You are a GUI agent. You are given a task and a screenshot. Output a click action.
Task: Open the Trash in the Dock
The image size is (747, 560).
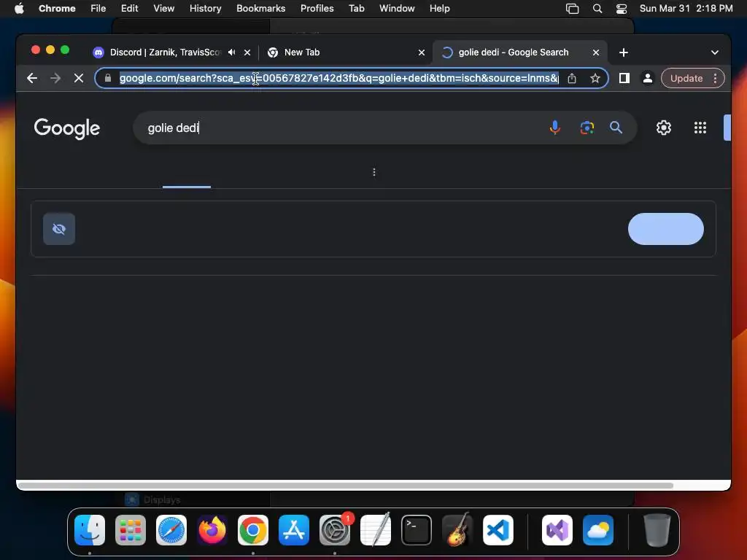click(x=657, y=530)
